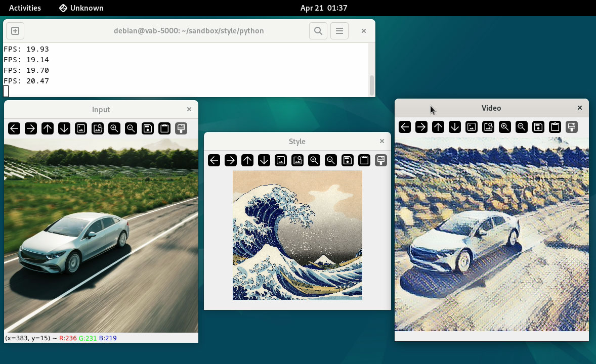The width and height of the screenshot is (596, 364).
Task: Open the Activities overview
Action: [25, 8]
